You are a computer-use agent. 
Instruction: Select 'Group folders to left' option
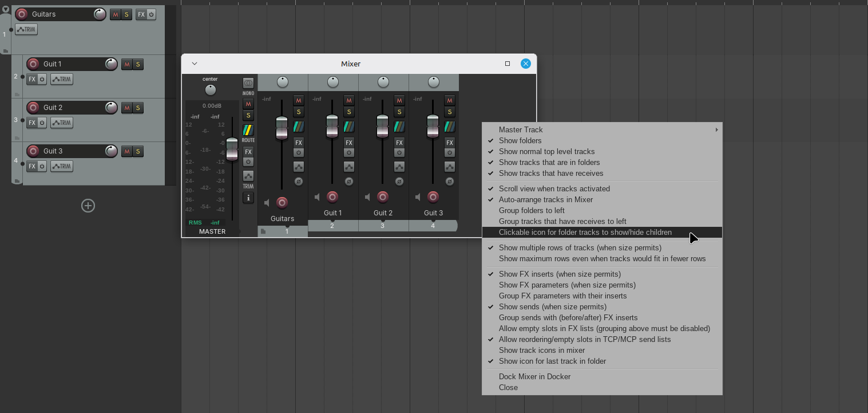pos(602,210)
